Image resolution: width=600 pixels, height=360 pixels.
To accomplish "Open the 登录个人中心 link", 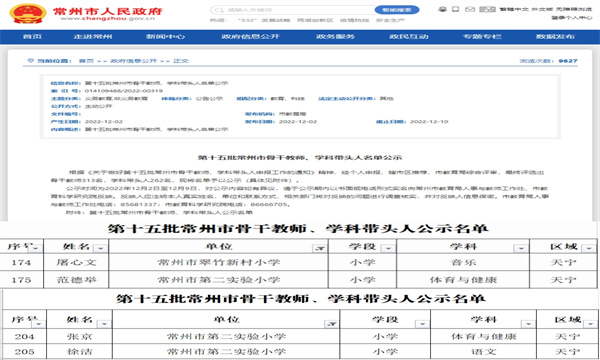I will [571, 18].
